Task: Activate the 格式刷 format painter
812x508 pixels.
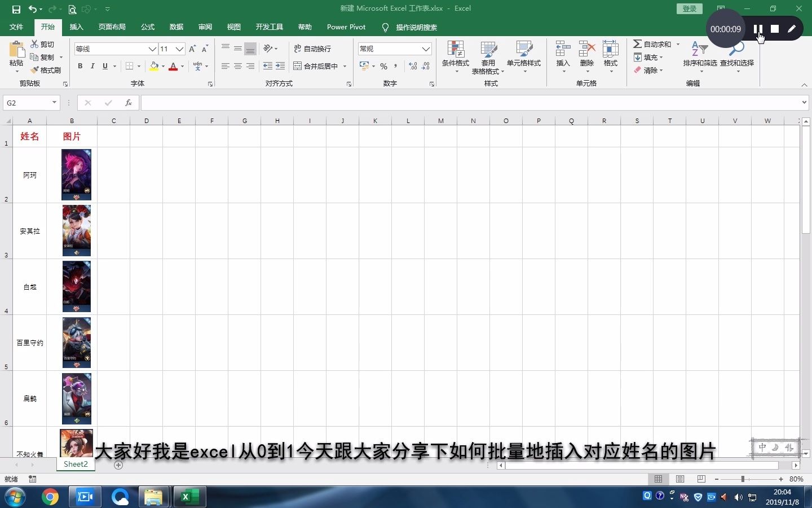Action: coord(46,70)
